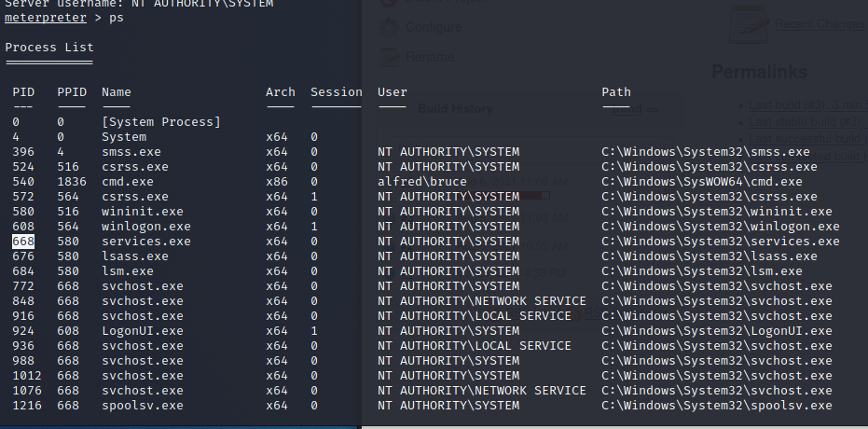Click the highlighted PID 668
The width and height of the screenshot is (868, 429).
(x=23, y=242)
